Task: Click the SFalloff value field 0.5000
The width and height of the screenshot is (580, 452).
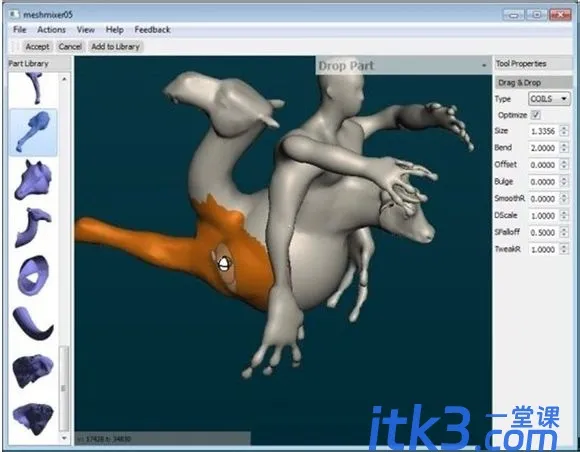Action: (x=543, y=233)
